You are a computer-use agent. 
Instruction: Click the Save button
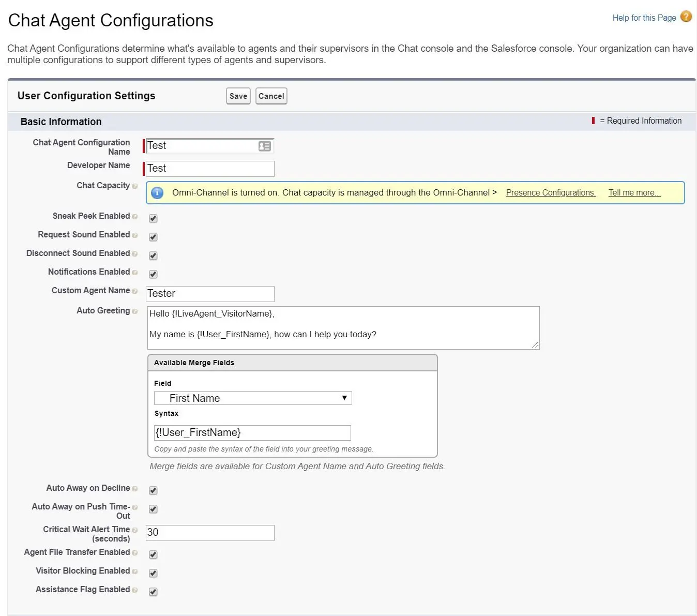(x=238, y=96)
